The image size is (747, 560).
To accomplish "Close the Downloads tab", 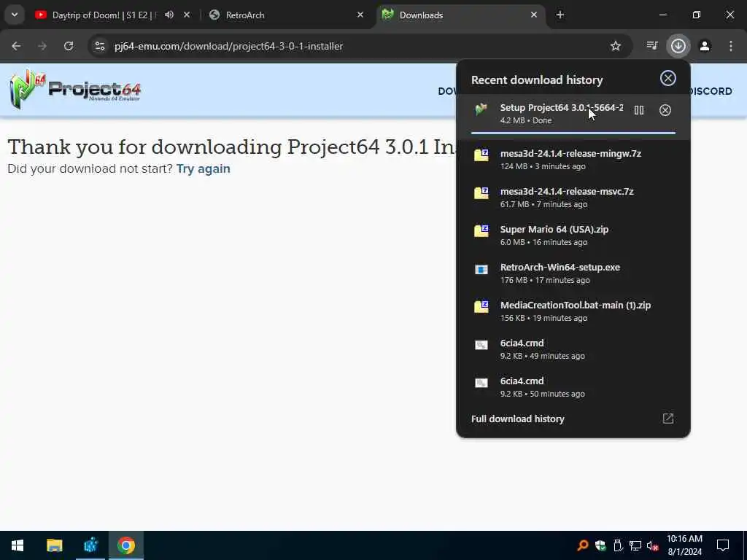I will [x=534, y=15].
